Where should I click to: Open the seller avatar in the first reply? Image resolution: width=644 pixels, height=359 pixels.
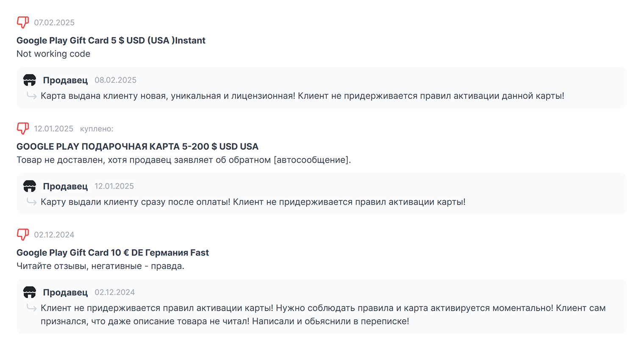[x=30, y=80]
